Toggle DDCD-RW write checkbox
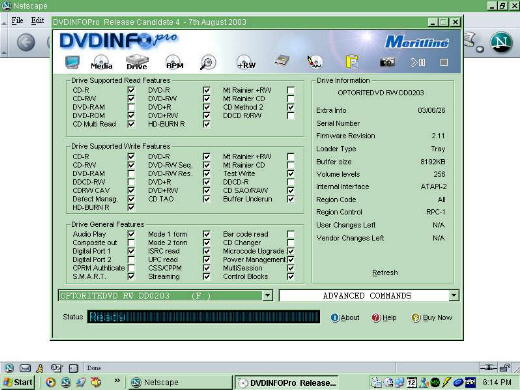 click(131, 182)
